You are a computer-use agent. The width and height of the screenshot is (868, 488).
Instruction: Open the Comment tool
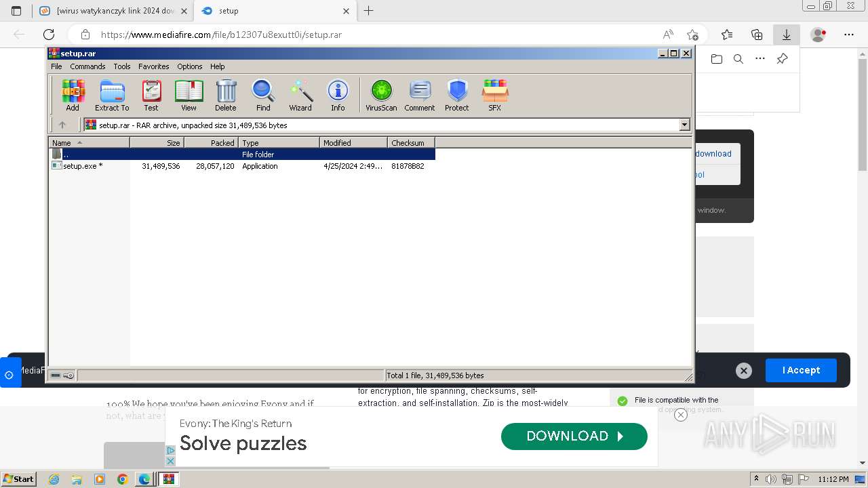(x=420, y=95)
